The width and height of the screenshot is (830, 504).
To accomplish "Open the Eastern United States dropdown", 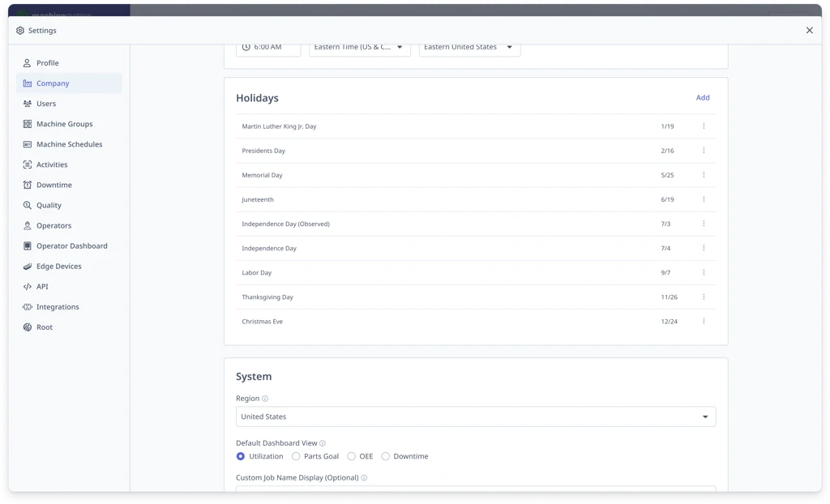I will pyautogui.click(x=469, y=48).
